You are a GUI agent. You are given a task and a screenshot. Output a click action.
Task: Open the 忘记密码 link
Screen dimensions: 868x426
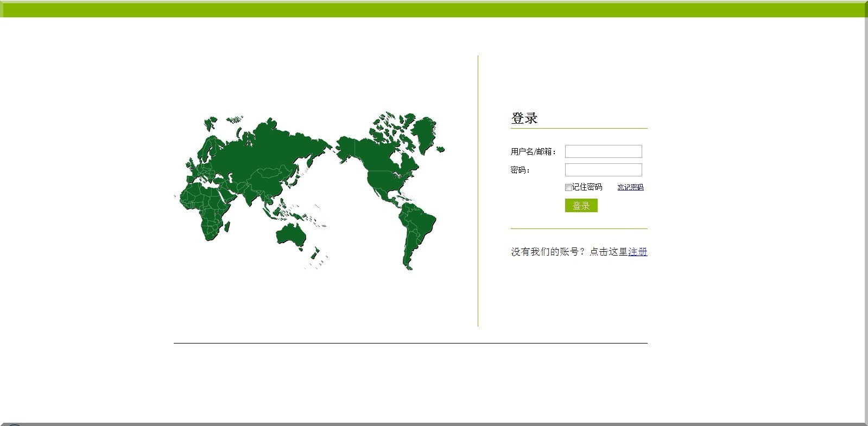(630, 187)
